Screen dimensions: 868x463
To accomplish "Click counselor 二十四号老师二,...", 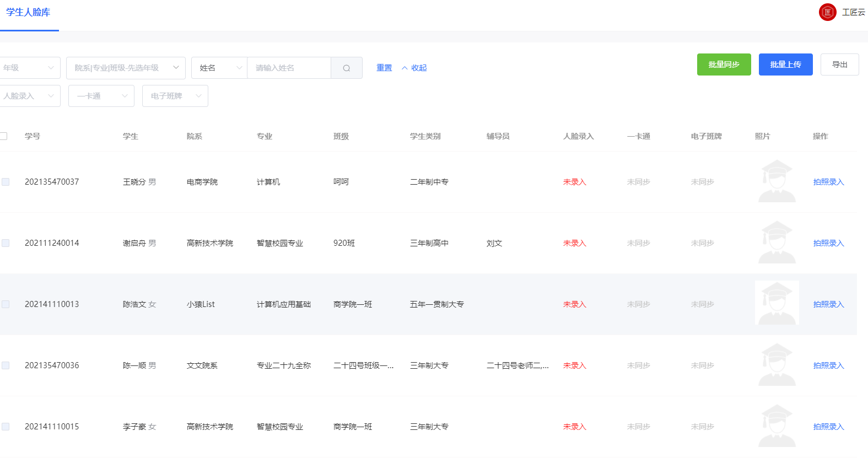I will 517,365.
